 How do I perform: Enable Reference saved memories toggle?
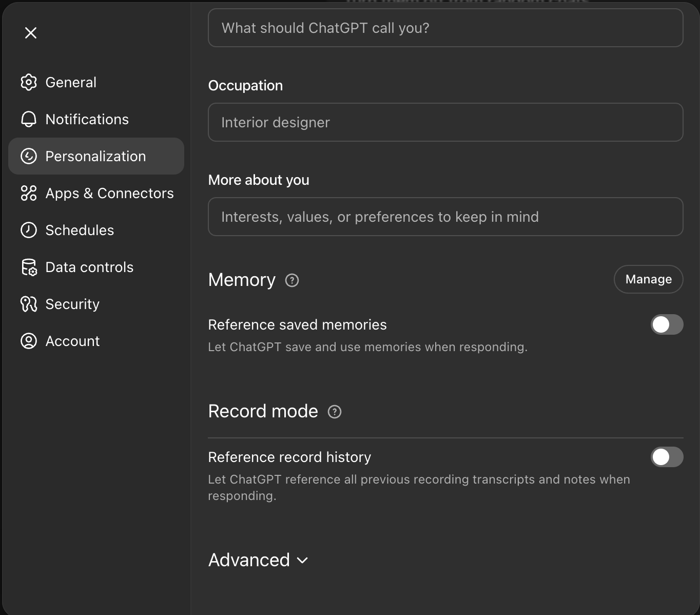(667, 324)
